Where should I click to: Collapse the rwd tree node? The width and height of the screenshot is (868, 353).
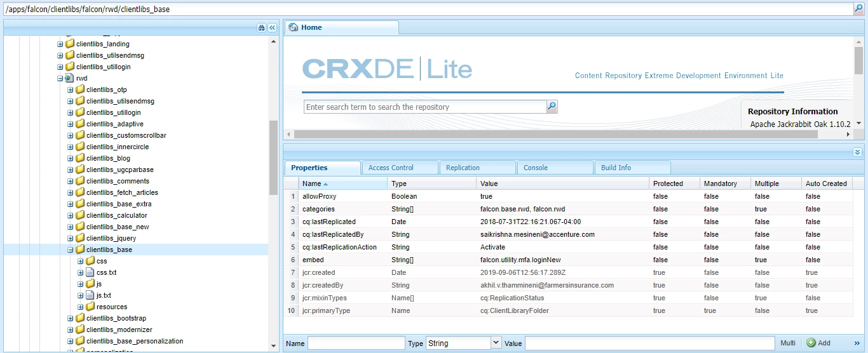pyautogui.click(x=60, y=78)
